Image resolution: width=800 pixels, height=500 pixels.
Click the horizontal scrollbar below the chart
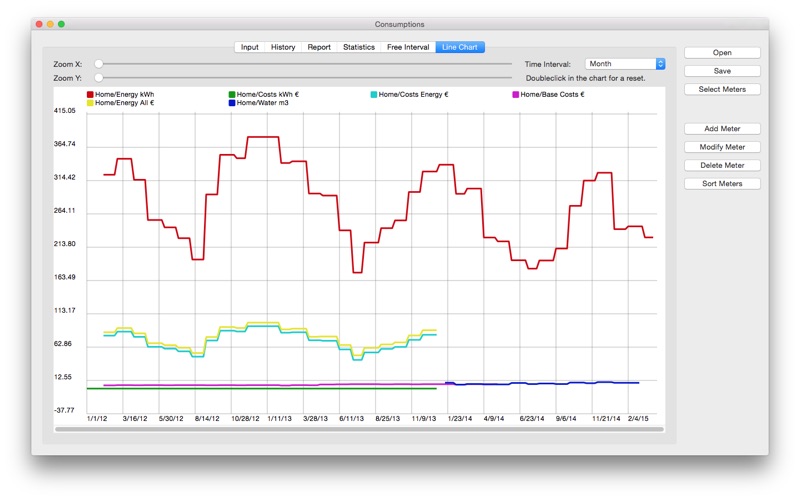click(x=359, y=430)
